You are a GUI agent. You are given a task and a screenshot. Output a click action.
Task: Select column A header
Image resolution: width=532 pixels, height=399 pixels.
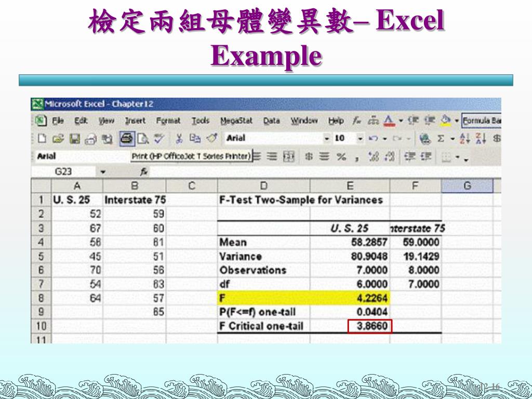tap(77, 186)
